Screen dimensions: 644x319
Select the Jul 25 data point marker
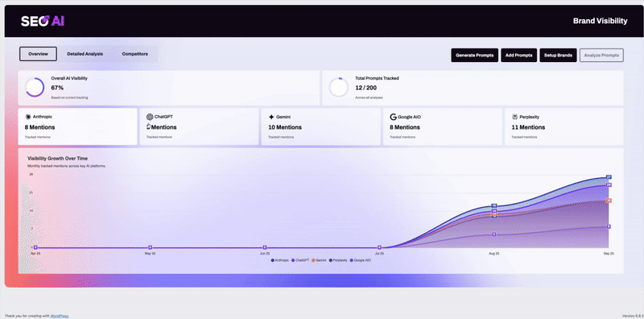(x=379, y=247)
